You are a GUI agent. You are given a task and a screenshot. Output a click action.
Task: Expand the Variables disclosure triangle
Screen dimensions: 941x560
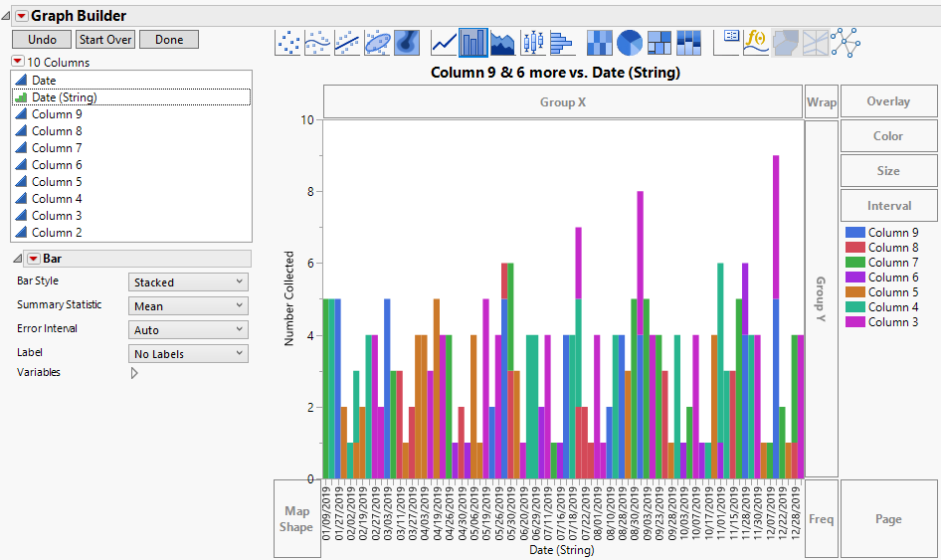click(x=134, y=373)
